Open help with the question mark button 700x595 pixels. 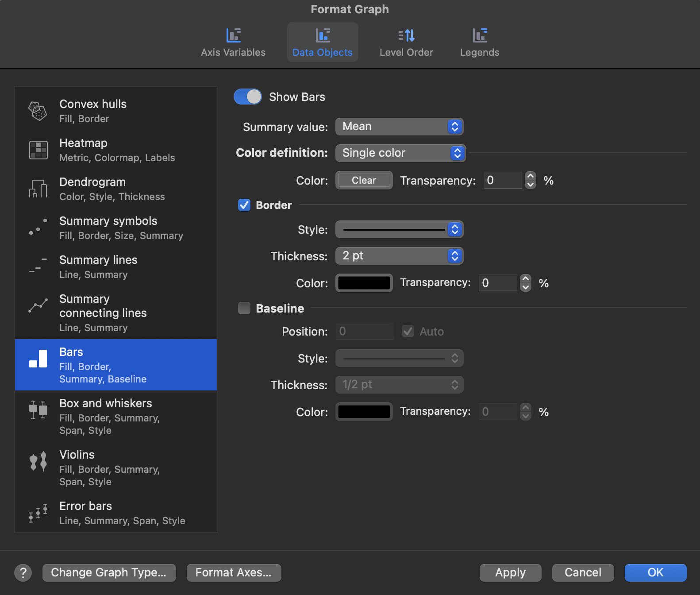pyautogui.click(x=23, y=573)
